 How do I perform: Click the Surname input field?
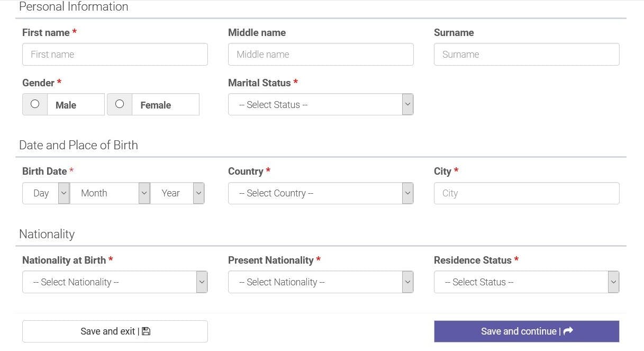click(x=527, y=55)
